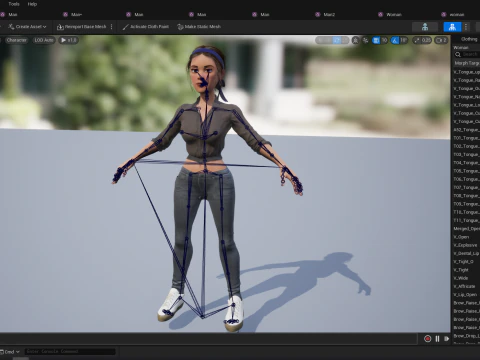Viewport: 480px width, 360px height.
Task: Select the T11_Tongue morph target
Action: pos(466,220)
